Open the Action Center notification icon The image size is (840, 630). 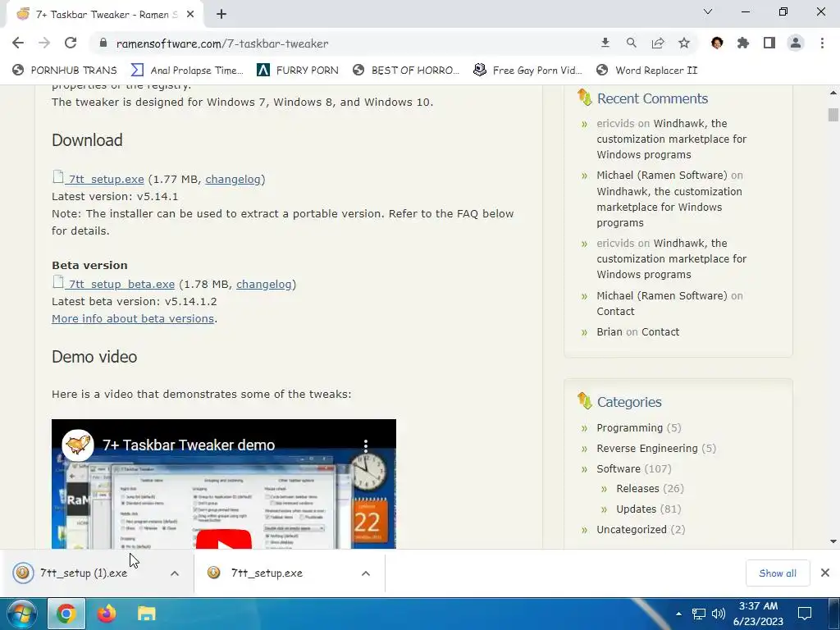(x=805, y=614)
